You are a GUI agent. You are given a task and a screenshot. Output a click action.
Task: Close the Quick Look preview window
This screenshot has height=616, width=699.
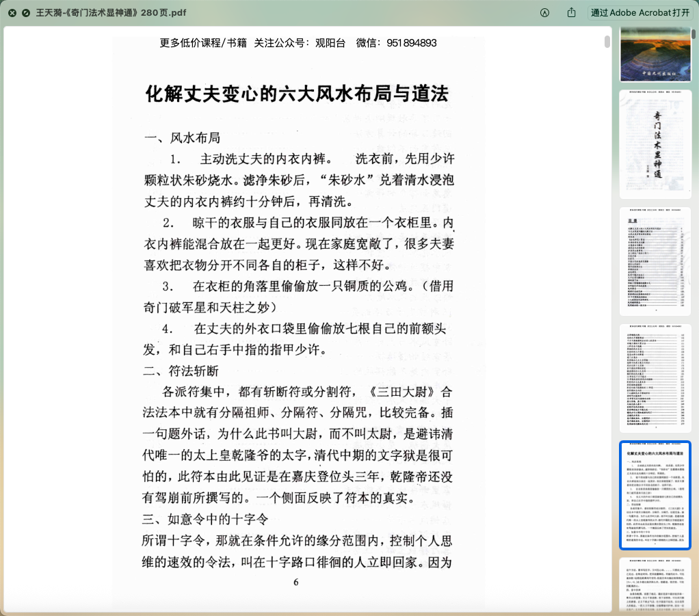tap(12, 13)
